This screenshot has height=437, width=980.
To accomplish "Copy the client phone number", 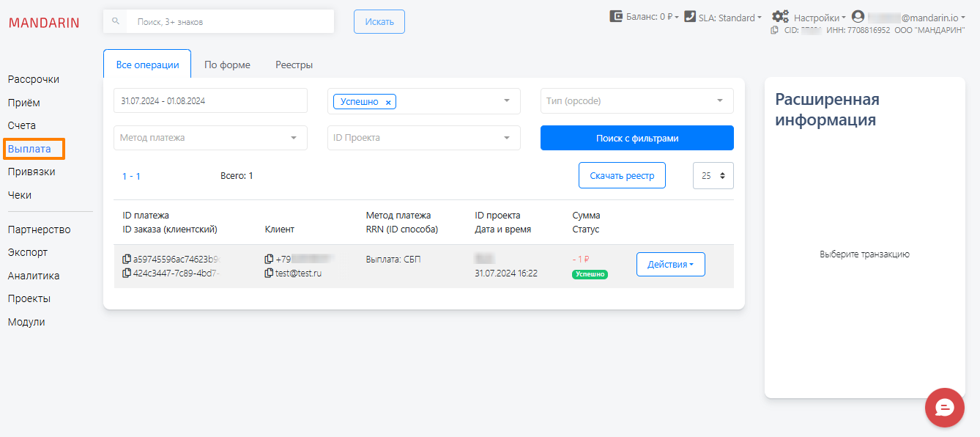I will [270, 259].
